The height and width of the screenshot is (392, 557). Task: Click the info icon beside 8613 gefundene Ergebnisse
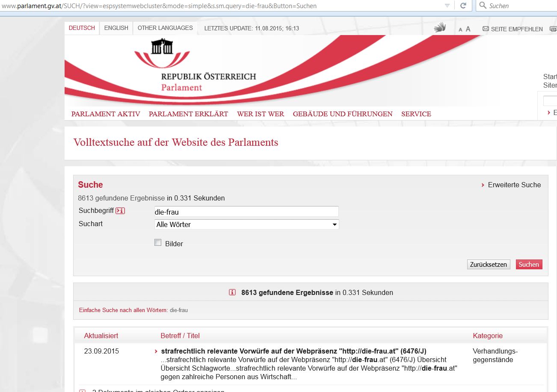coord(232,292)
